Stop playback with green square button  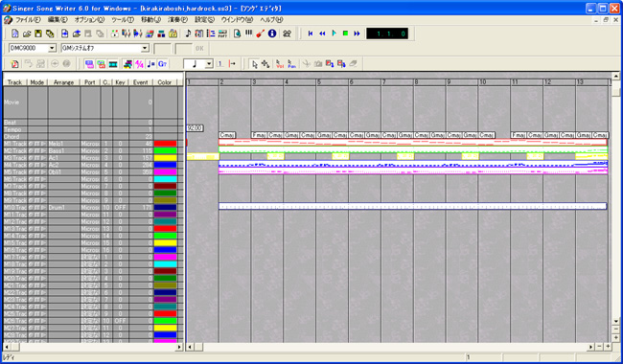(345, 34)
